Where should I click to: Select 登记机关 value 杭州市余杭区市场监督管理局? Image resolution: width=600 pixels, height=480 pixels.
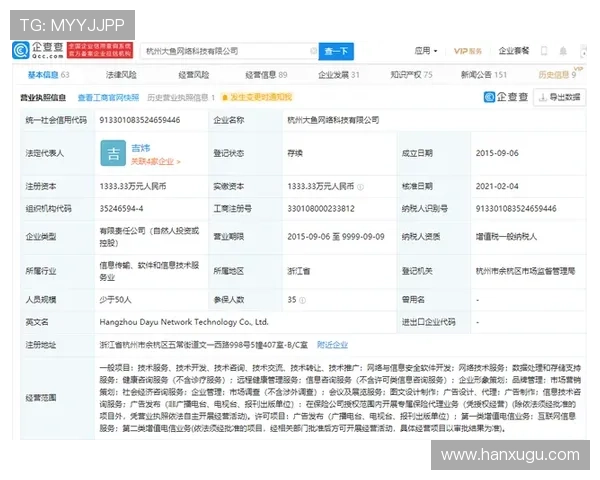(x=525, y=271)
